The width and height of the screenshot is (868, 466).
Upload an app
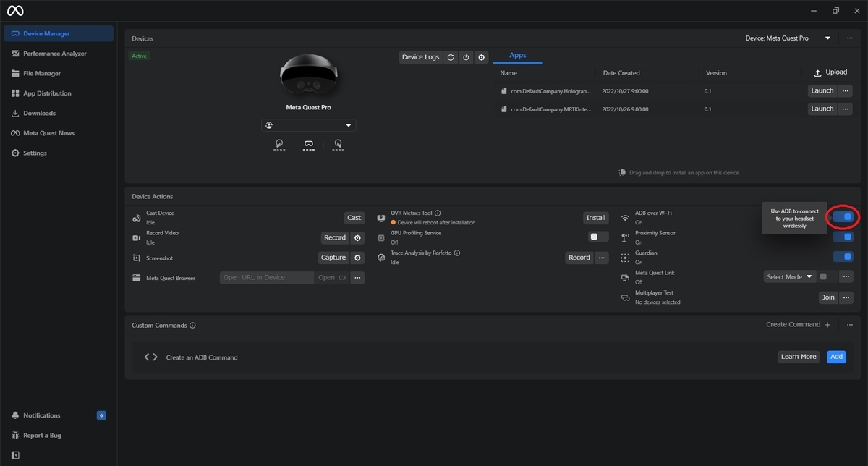830,72
